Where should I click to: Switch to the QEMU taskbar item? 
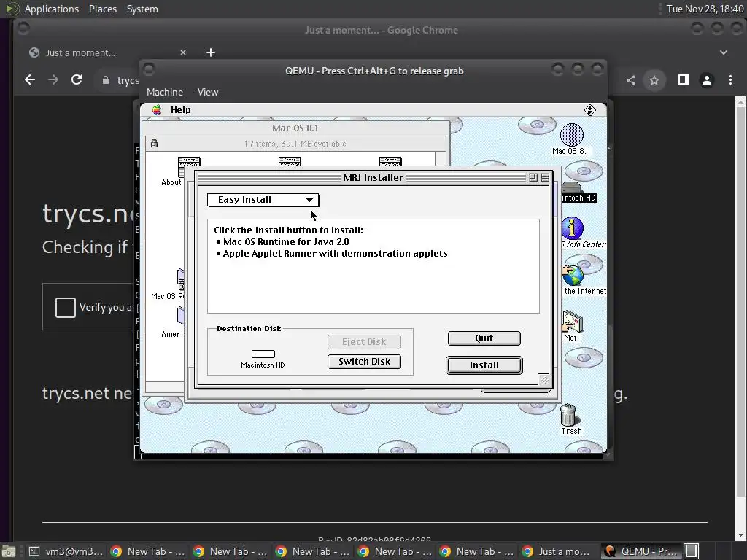coord(640,551)
